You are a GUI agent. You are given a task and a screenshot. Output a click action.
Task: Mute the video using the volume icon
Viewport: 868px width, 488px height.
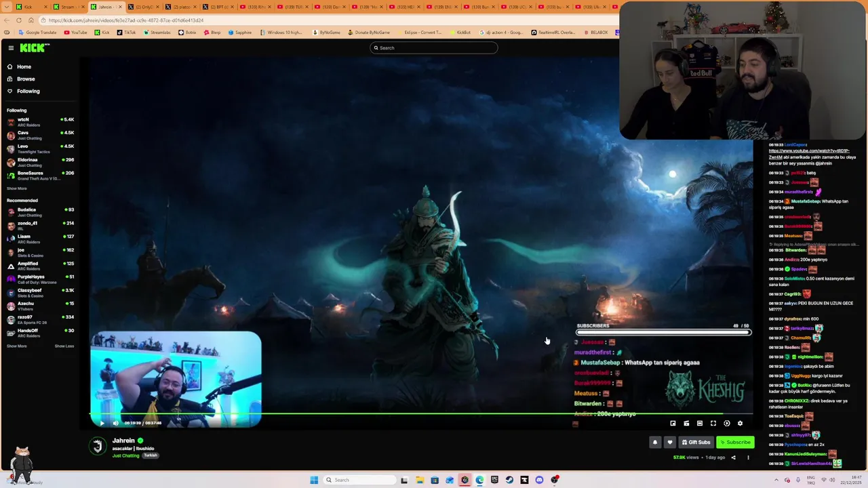115,423
